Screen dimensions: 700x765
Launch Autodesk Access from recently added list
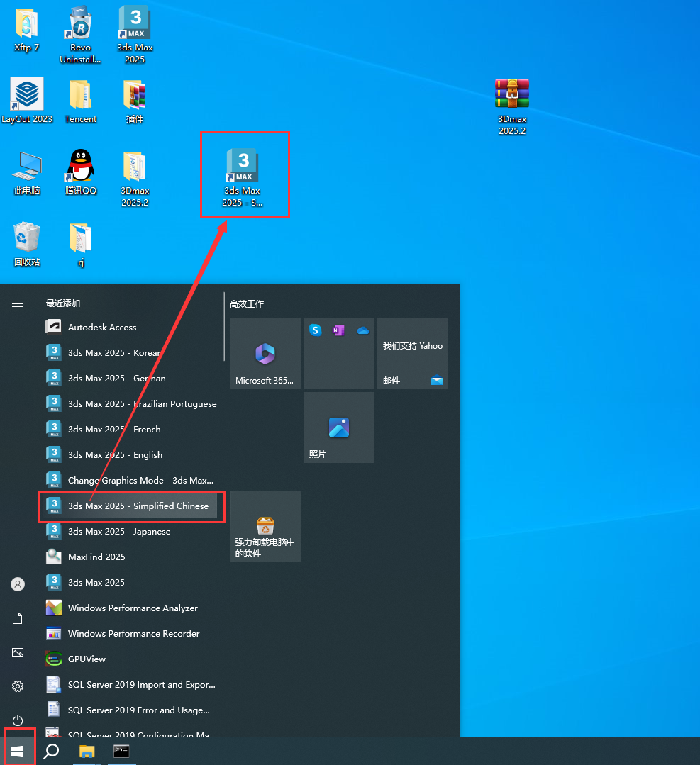101,327
